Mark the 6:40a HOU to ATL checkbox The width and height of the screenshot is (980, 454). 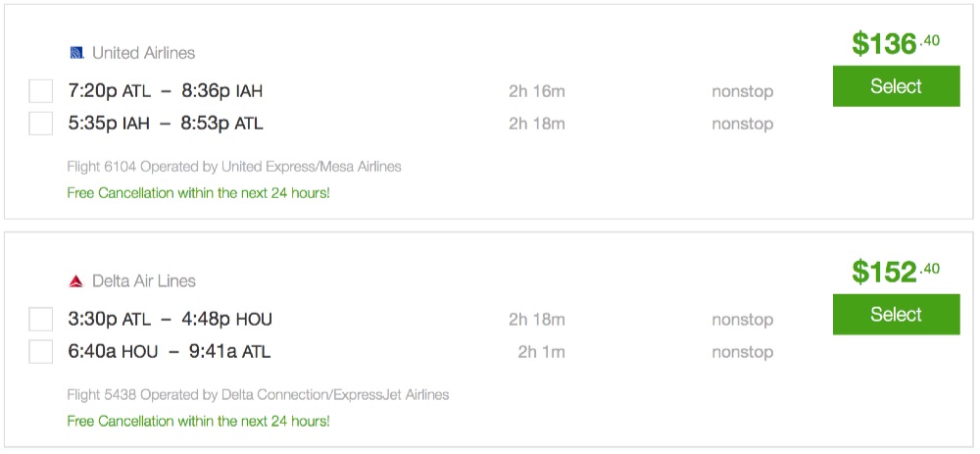pyautogui.click(x=41, y=352)
